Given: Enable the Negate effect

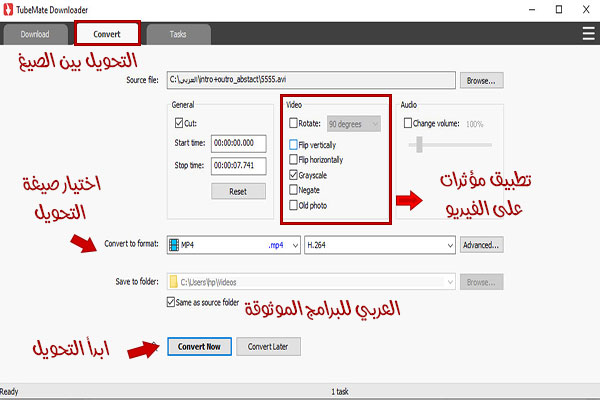Looking at the screenshot, I should click(x=293, y=189).
